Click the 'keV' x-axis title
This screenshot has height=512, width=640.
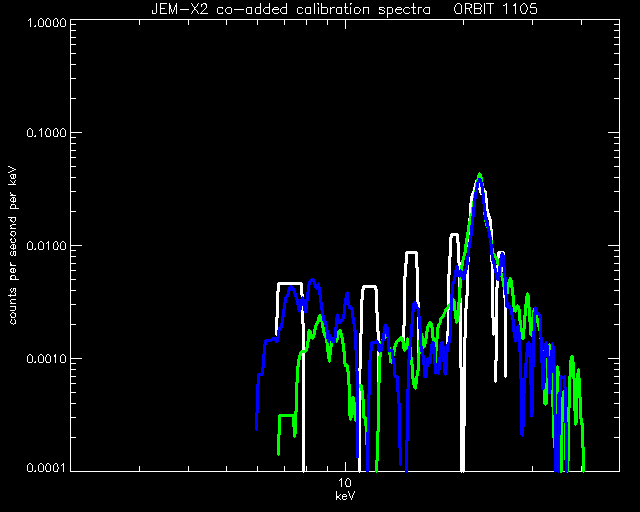pos(345,496)
